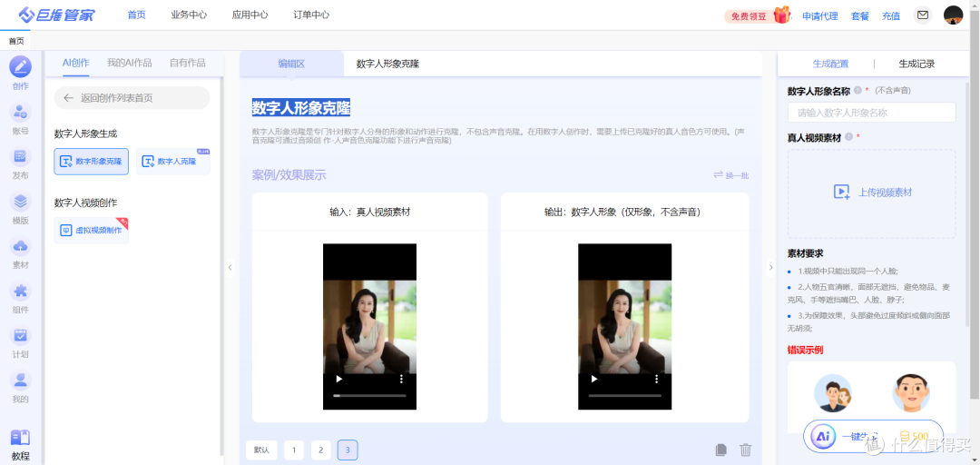Click the 巨推管家 logo
980x465 pixels.
pyautogui.click(x=55, y=15)
